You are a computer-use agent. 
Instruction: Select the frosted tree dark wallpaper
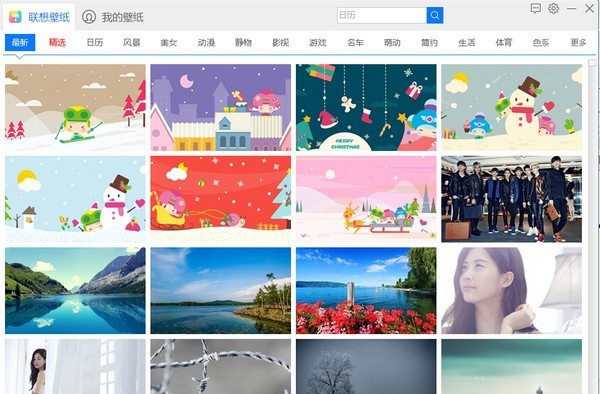366,366
